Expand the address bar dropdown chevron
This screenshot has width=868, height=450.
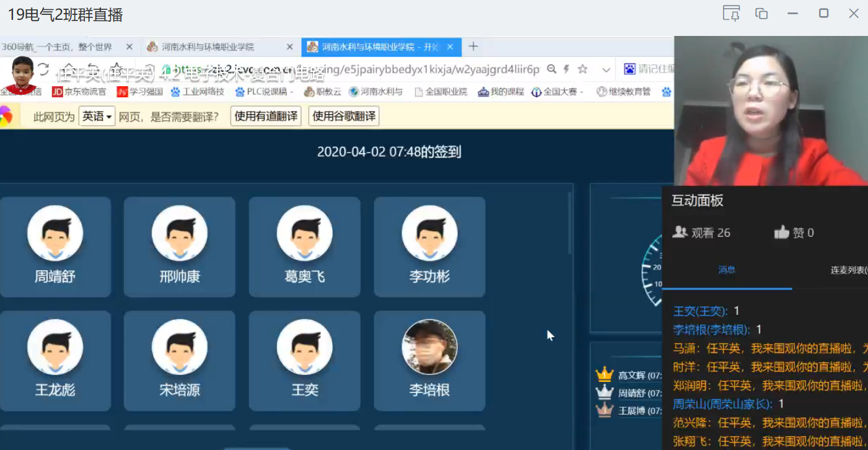607,69
